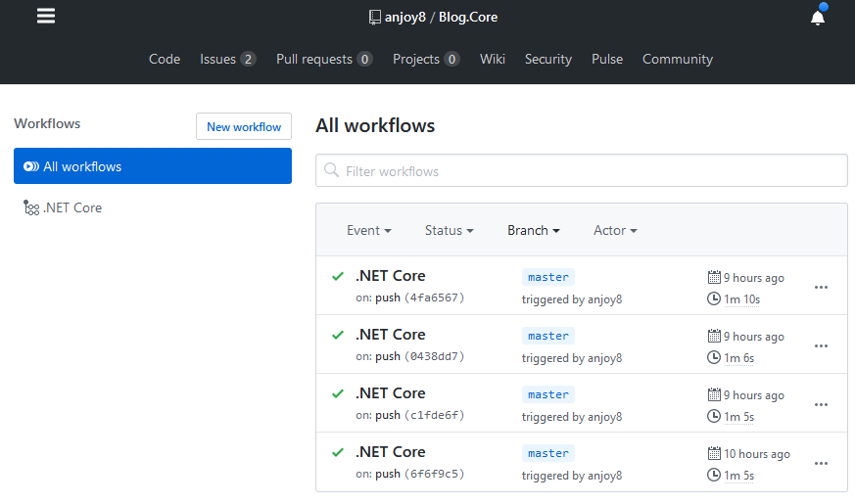Click the New workflow button
The image size is (855, 504).
tap(244, 126)
